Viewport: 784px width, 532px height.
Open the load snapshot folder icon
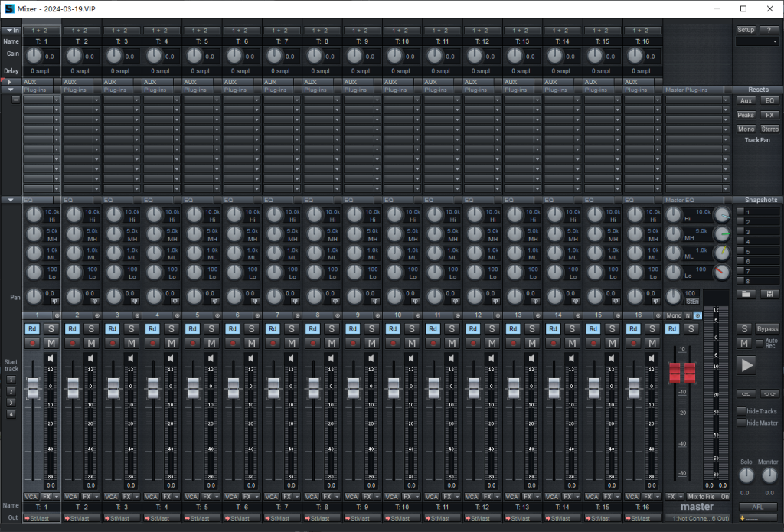[x=746, y=293]
